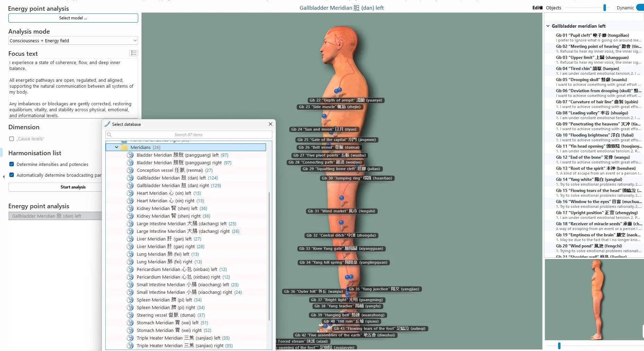Click the yin-yang icon beside Spleen Meridian left

pos(130,300)
